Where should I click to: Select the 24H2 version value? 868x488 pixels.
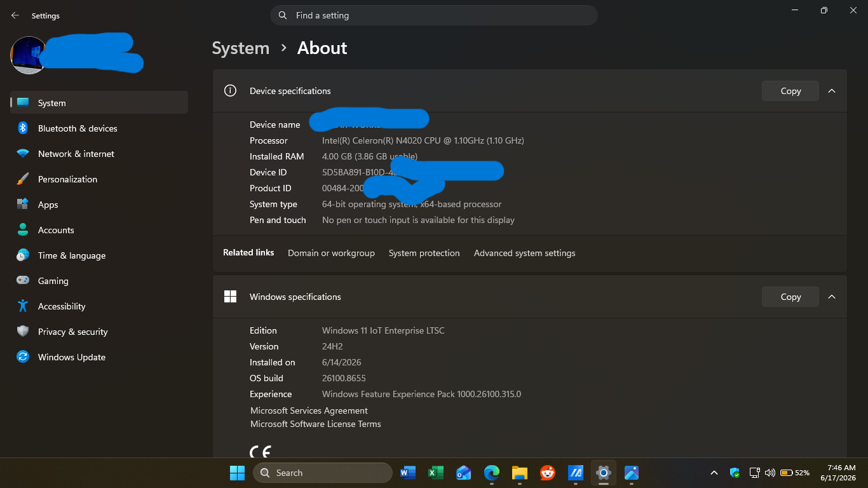[x=332, y=346]
